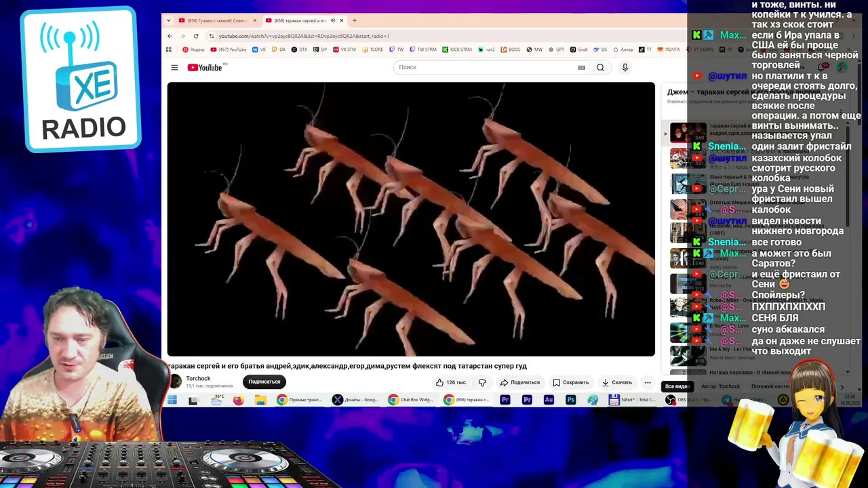Open the Алиса bookmark
Screen dimensions: 868x488
tap(623, 49)
